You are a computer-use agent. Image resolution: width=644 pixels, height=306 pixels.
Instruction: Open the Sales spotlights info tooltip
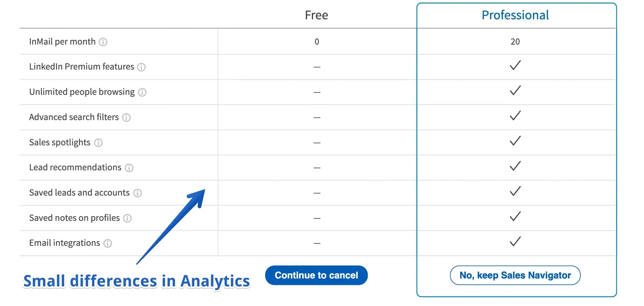pyautogui.click(x=98, y=143)
